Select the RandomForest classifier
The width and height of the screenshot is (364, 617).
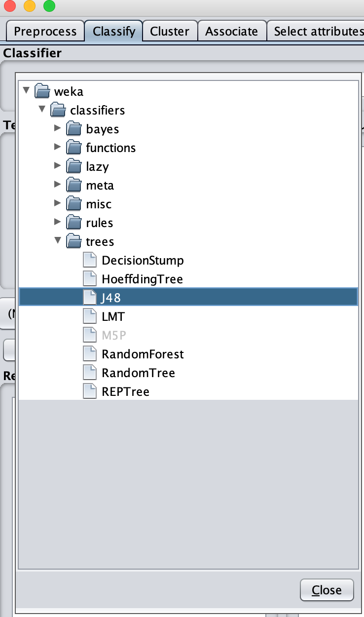point(143,354)
